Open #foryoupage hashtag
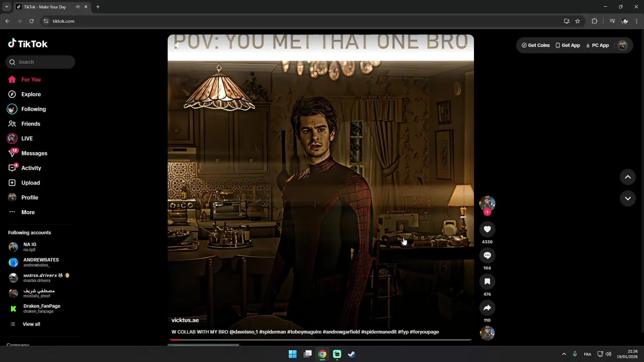This screenshot has width=644, height=362. click(x=424, y=332)
